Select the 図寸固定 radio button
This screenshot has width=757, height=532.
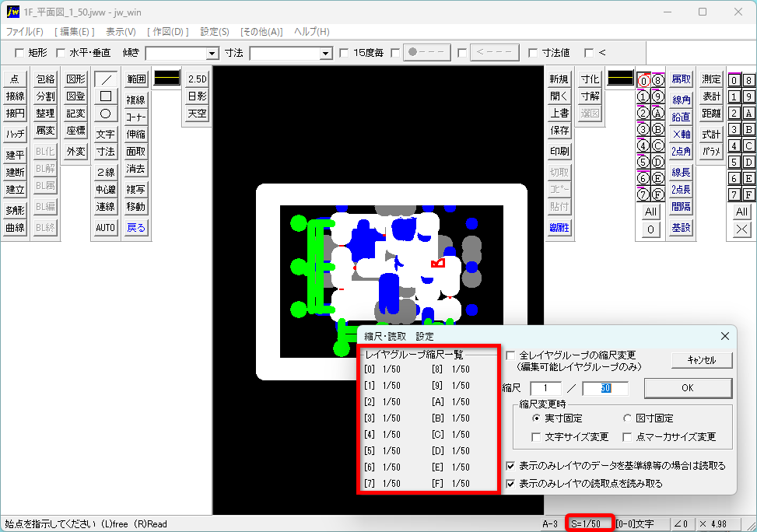[x=628, y=418]
